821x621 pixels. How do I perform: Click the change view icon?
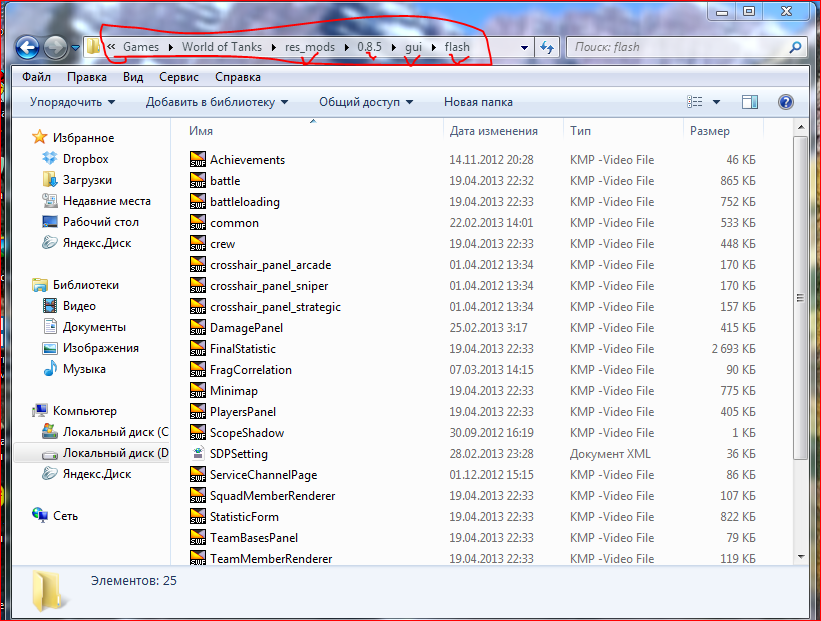695,102
